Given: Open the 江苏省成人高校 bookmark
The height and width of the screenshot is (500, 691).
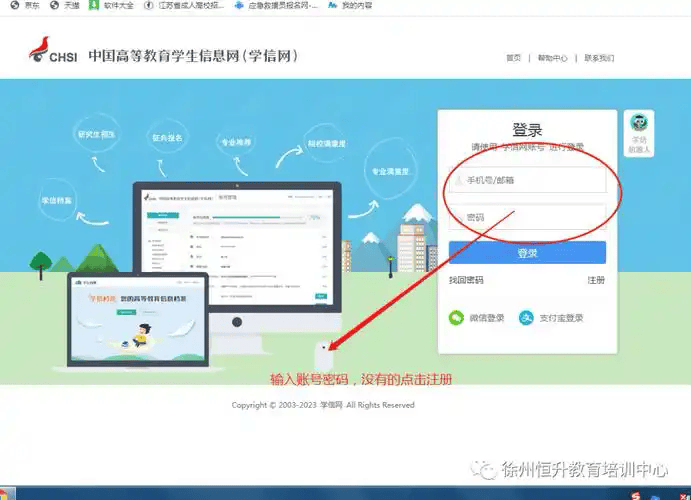Looking at the screenshot, I should [x=184, y=5].
